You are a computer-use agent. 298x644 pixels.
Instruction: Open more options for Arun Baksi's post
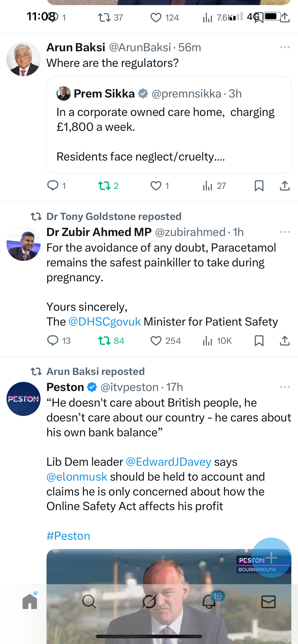point(285,47)
